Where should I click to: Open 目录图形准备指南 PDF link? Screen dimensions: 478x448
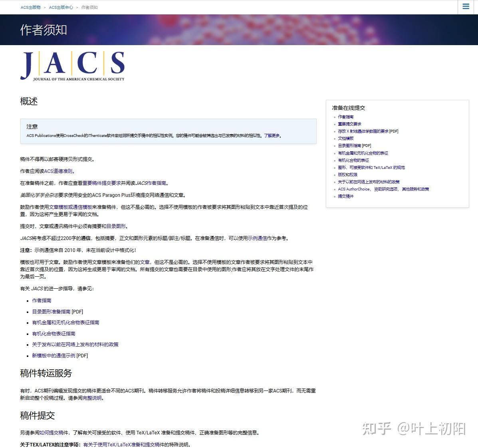click(51, 312)
